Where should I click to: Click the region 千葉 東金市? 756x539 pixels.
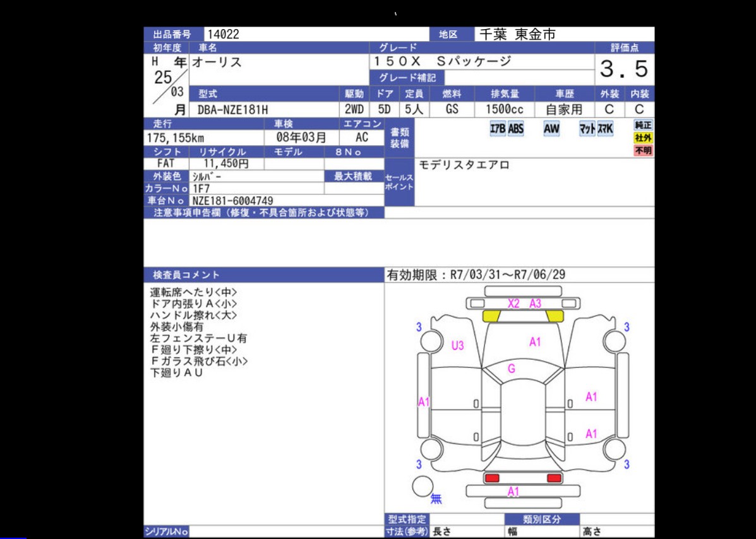point(517,34)
